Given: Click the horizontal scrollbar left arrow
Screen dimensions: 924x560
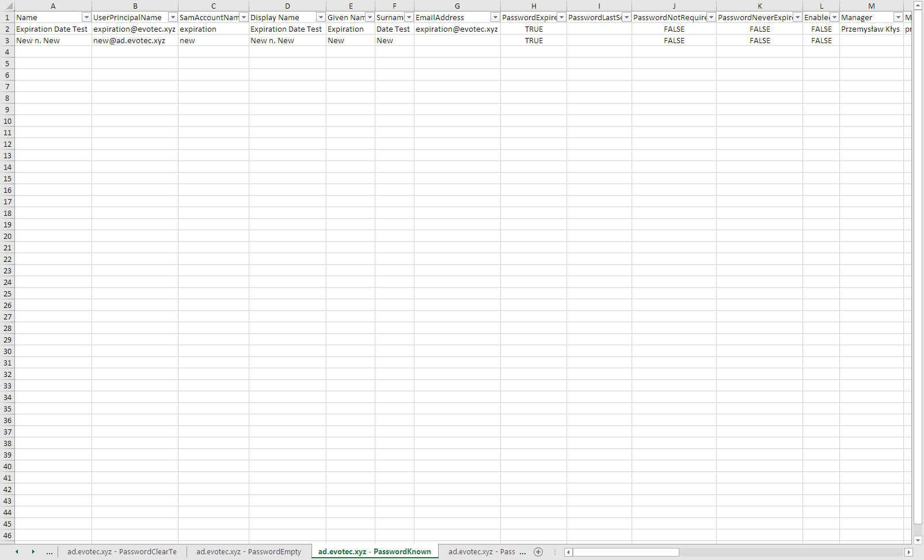Looking at the screenshot, I should [x=568, y=552].
